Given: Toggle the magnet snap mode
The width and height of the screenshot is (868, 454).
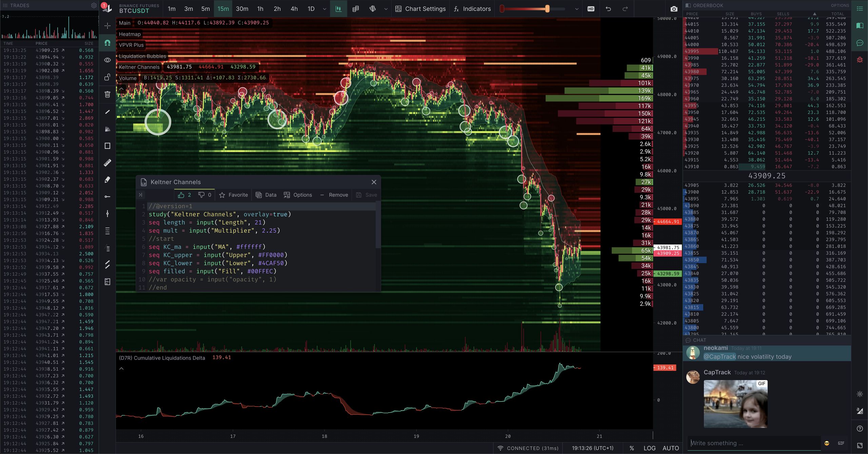Looking at the screenshot, I should [x=107, y=43].
